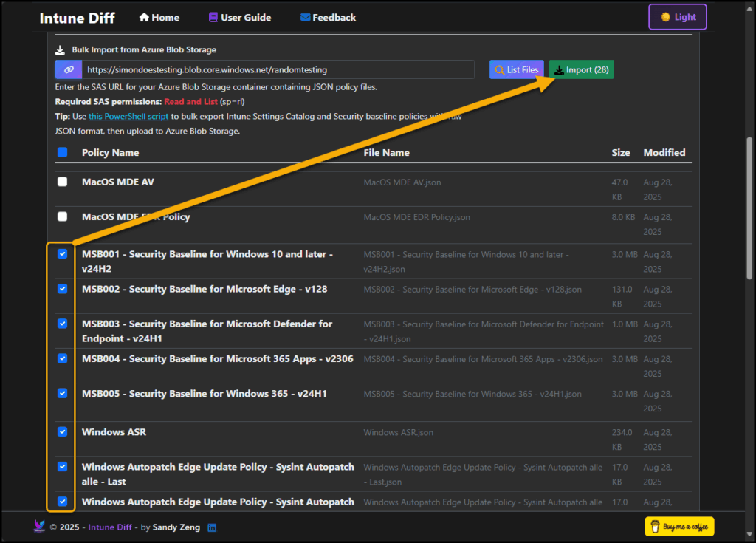Select the 'MacOS MDE EDR Policy' policy name
The image size is (756, 543).
coord(136,216)
